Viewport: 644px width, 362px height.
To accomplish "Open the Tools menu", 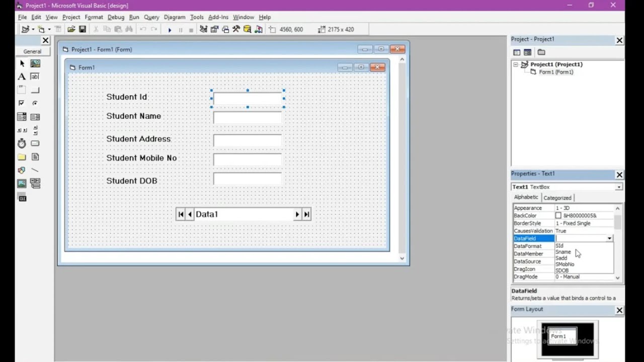I will (197, 17).
